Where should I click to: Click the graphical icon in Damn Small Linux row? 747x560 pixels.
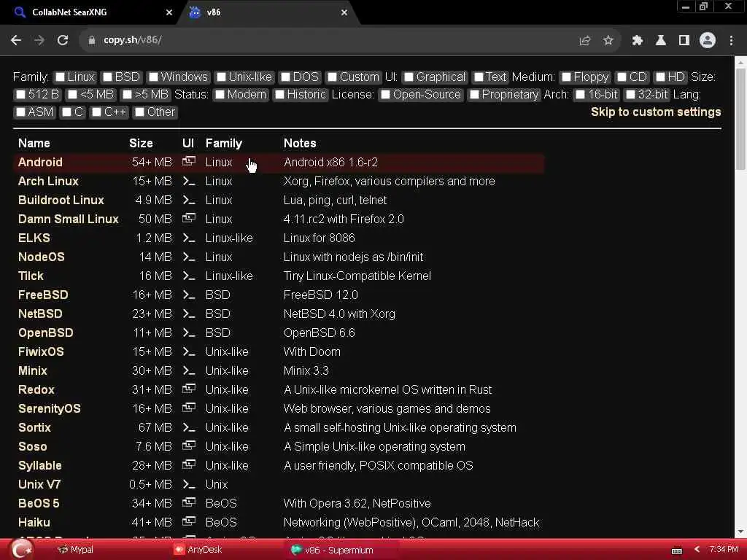click(189, 218)
